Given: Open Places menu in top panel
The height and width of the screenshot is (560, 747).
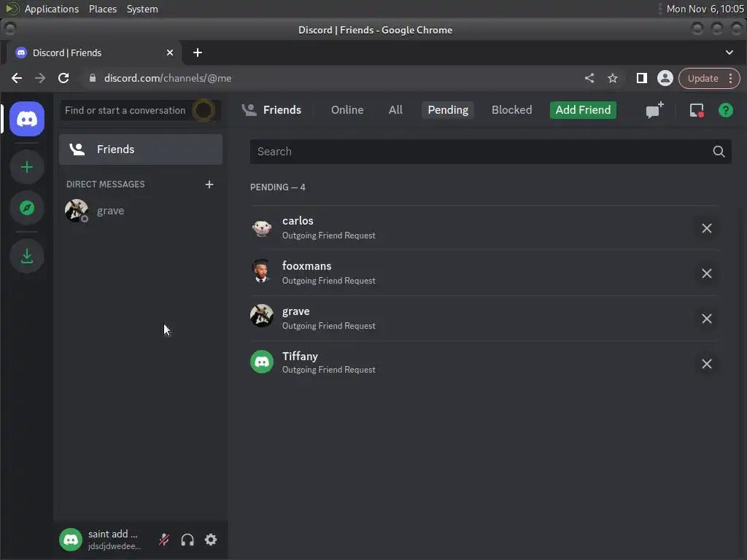Looking at the screenshot, I should 102,9.
